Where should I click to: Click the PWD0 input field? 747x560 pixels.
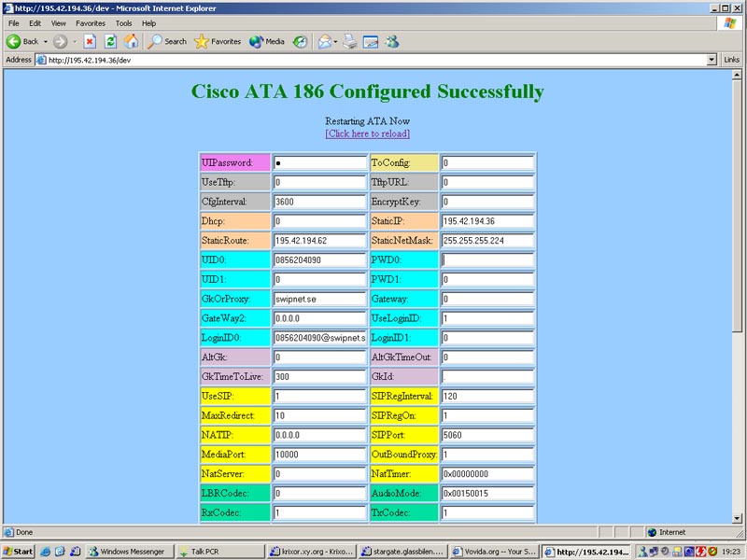(487, 260)
